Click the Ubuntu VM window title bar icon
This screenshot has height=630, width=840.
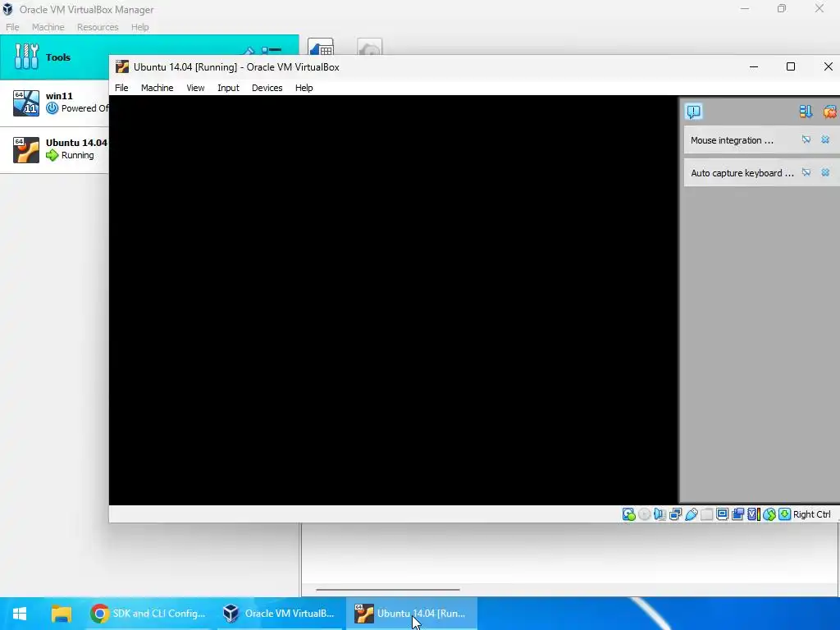[x=122, y=66]
